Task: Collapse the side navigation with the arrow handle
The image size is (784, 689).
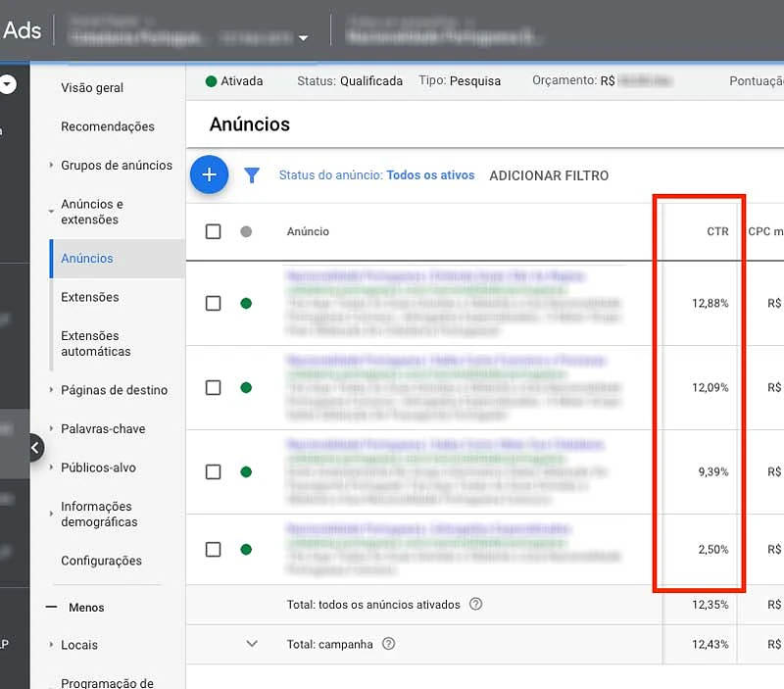Action: point(35,448)
